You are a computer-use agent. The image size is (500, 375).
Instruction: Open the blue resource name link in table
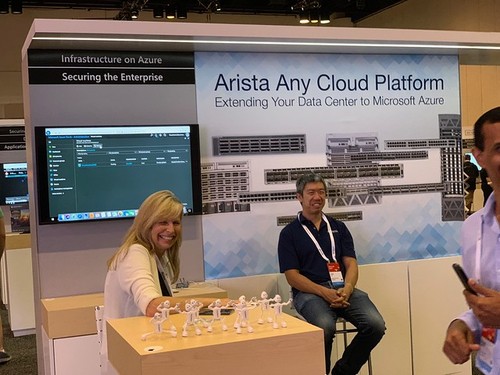coord(89,165)
